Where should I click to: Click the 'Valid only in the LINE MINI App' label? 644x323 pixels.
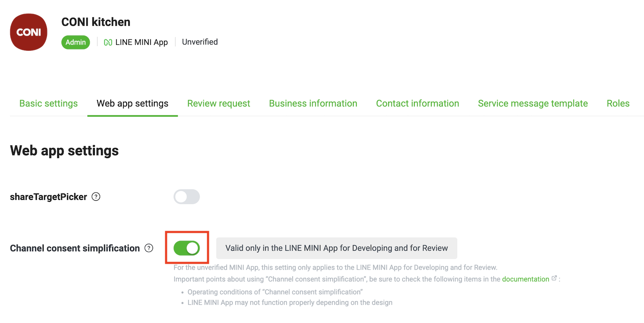[x=336, y=248]
